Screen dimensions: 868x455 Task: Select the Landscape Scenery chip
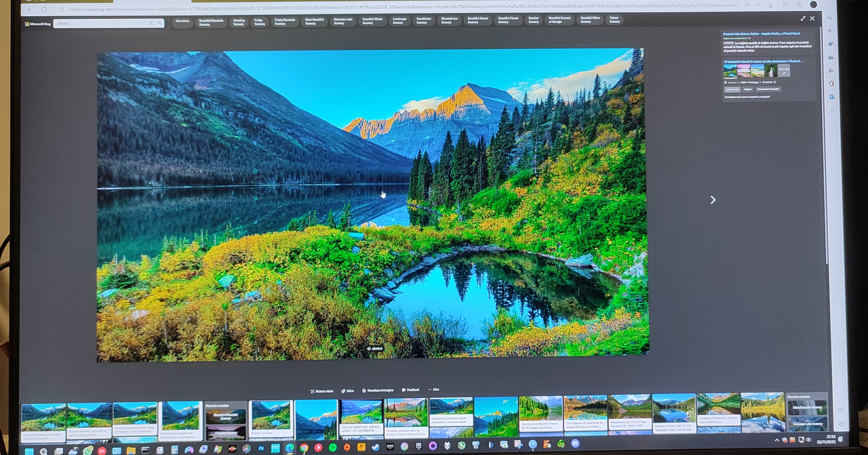click(399, 22)
